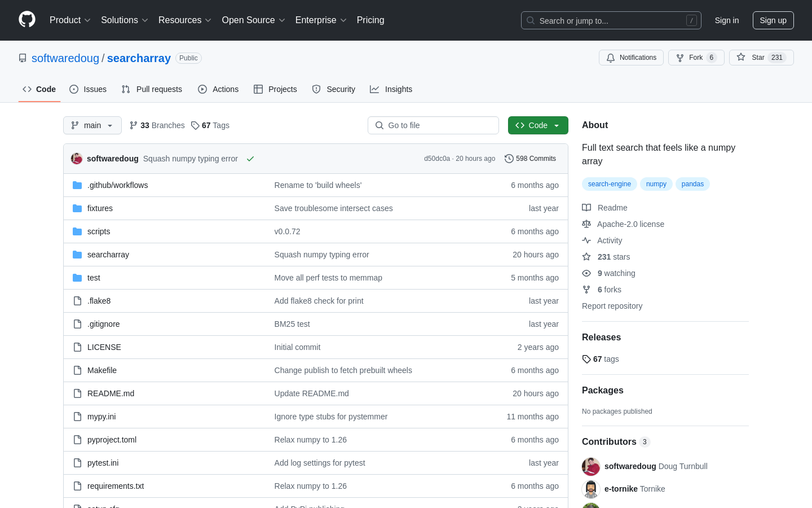Expand the Resources dropdown
The height and width of the screenshot is (508, 812).
pos(185,20)
